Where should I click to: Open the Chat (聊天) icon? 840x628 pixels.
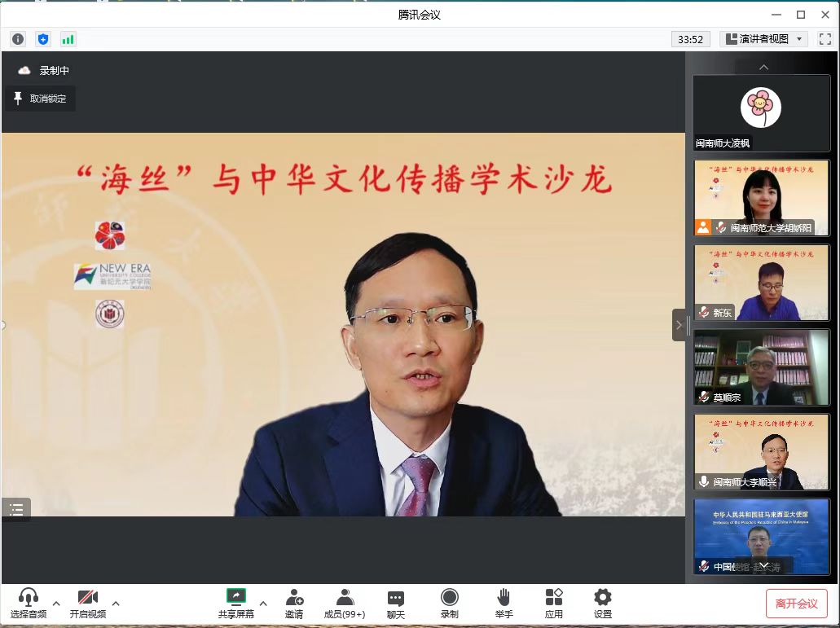(396, 597)
